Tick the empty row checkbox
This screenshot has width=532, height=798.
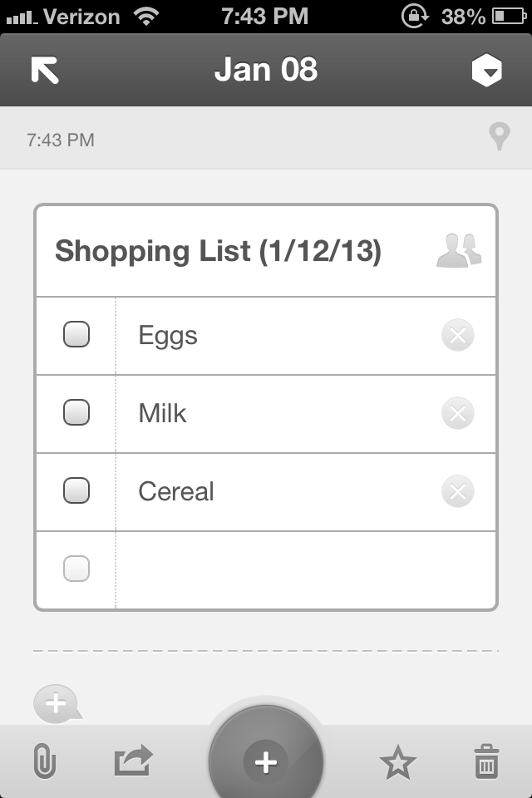[76, 569]
